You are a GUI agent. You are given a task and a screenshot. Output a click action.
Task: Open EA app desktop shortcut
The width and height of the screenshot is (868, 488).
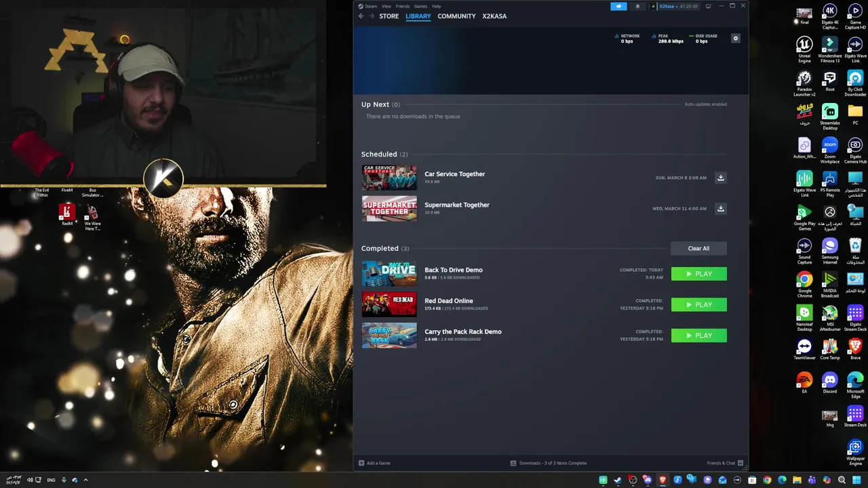[804, 383]
